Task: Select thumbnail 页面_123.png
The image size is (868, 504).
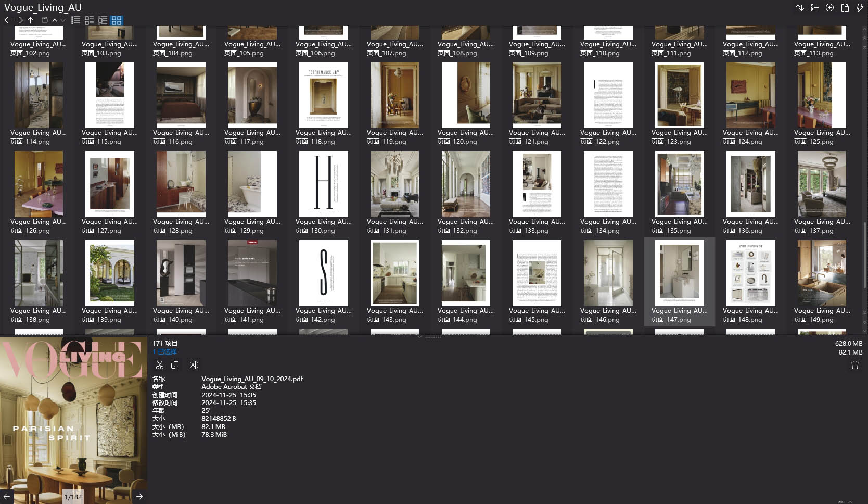Action: point(680,95)
